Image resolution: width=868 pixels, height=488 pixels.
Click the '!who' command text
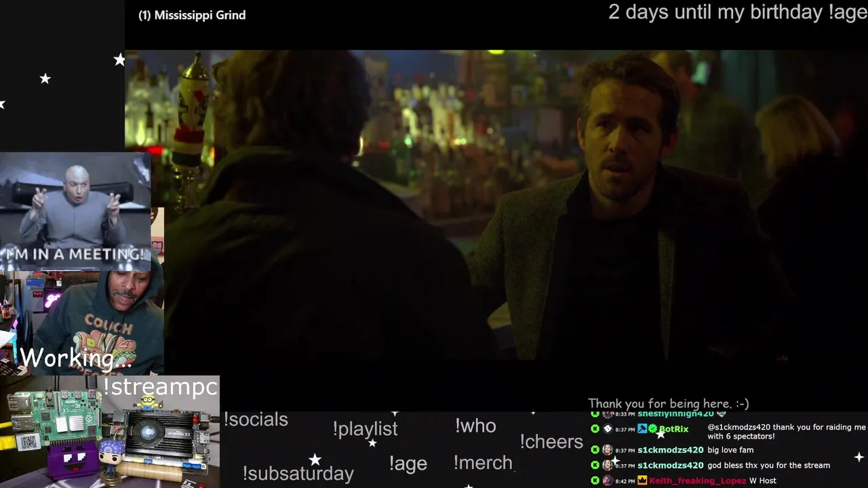point(475,426)
